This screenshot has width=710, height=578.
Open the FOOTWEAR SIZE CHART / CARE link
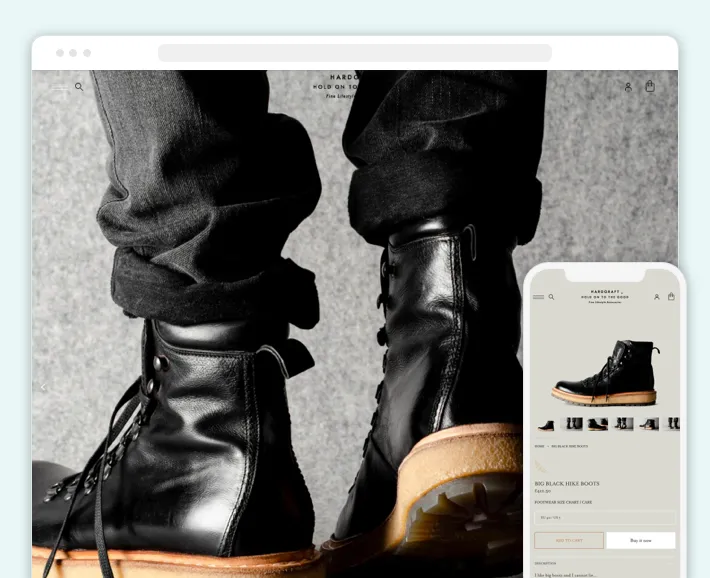pos(563,502)
